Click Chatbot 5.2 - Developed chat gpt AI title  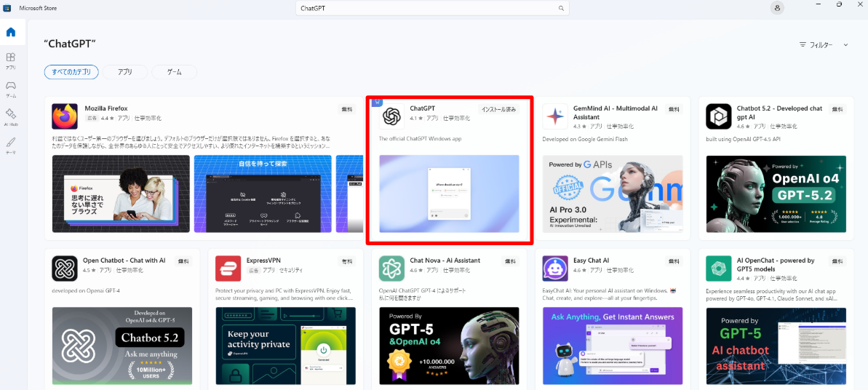pos(779,113)
